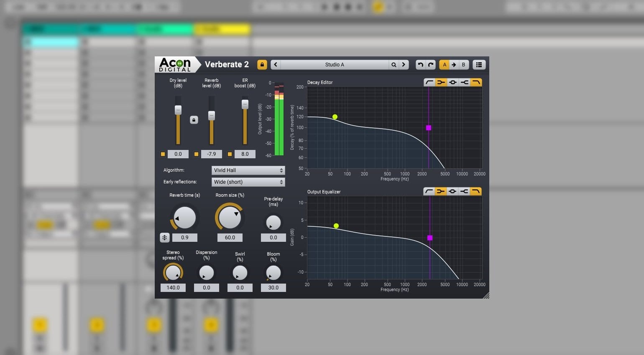Toggle Decay Editor peak filter
The width and height of the screenshot is (644, 355).
coord(452,82)
